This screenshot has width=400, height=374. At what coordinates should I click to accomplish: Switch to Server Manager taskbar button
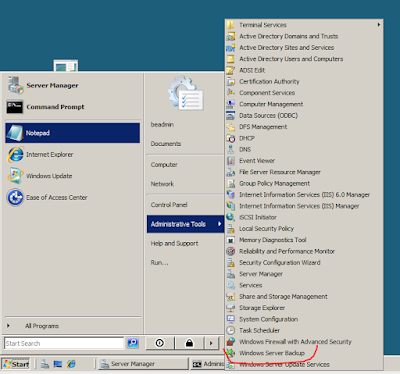[143, 364]
